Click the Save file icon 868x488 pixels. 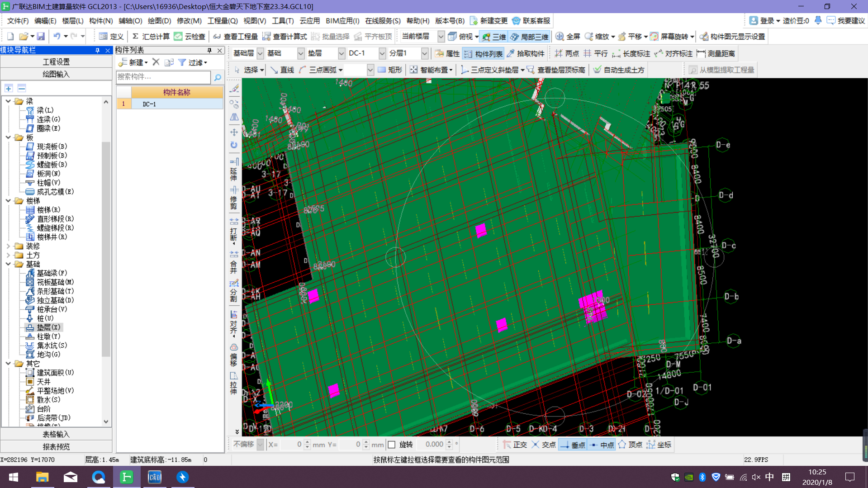41,37
